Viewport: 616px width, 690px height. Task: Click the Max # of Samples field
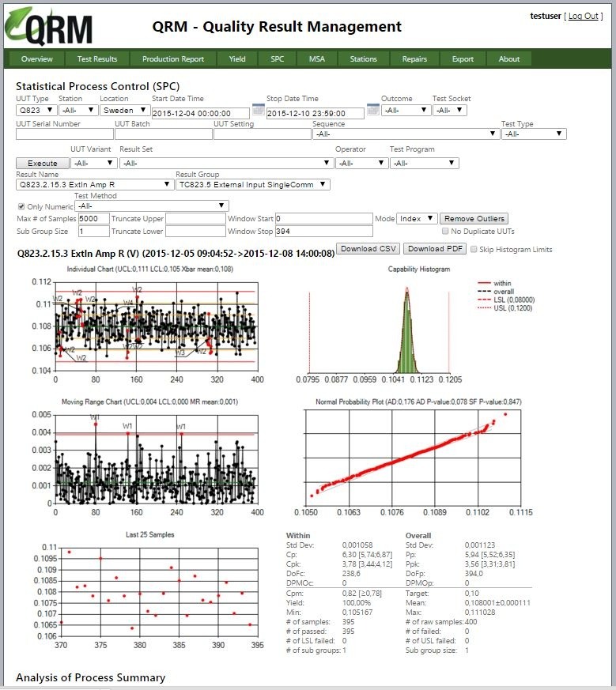click(94, 219)
